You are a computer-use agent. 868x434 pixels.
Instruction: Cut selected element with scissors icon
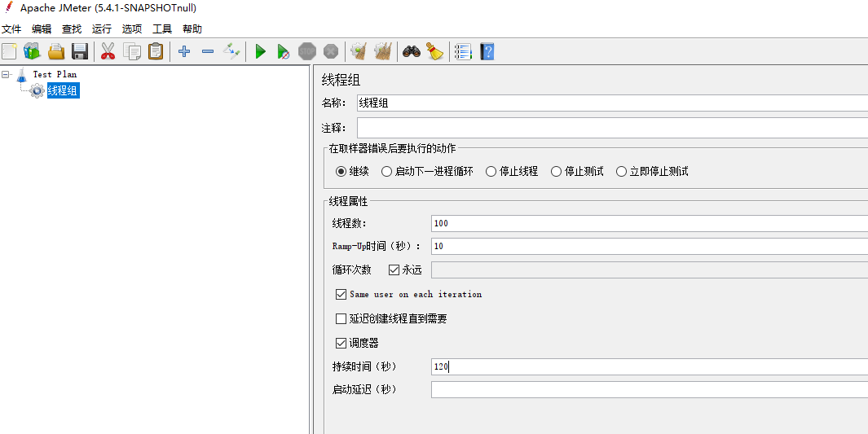pos(108,52)
